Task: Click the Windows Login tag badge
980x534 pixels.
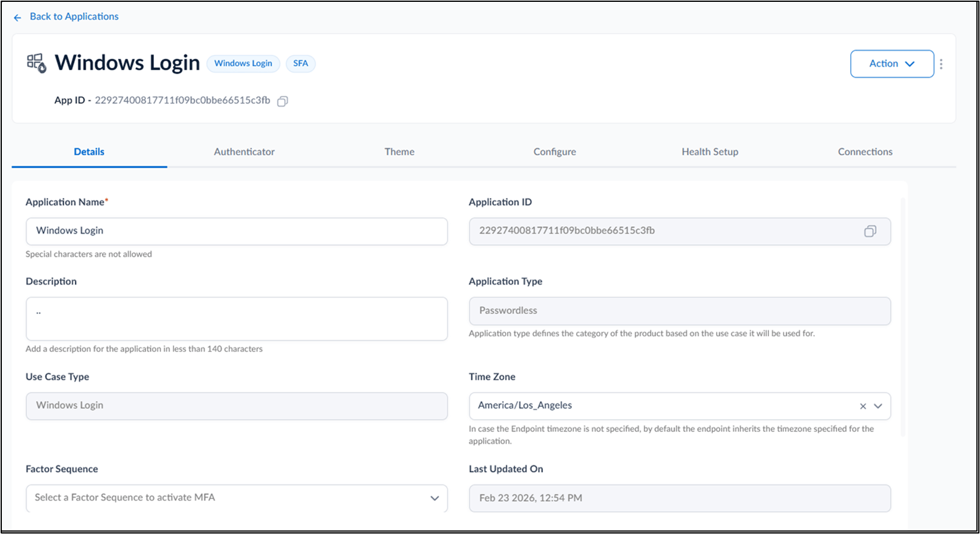Action: point(243,64)
